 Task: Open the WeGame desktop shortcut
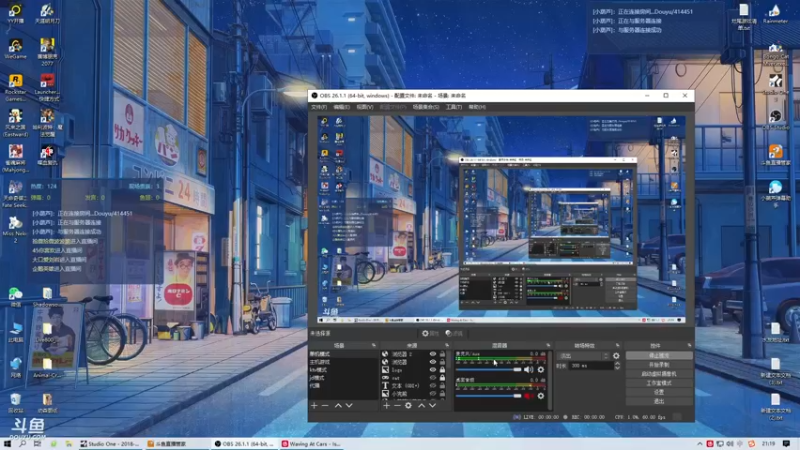[x=15, y=49]
